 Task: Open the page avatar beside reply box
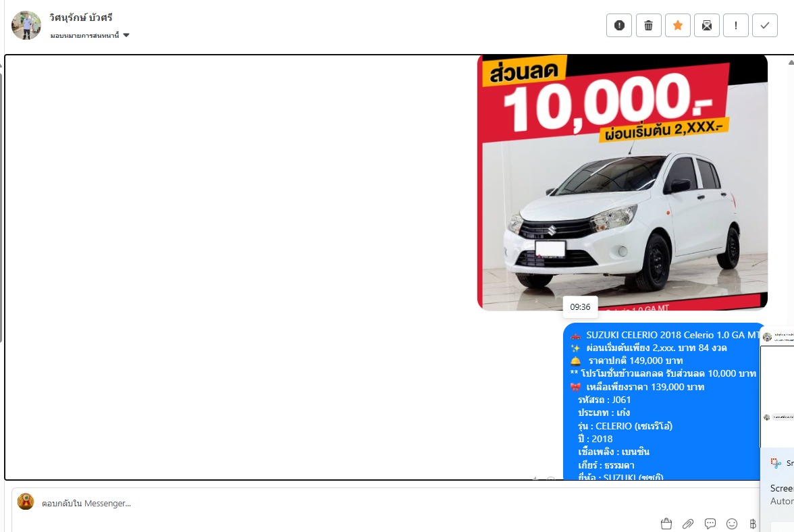(26, 502)
